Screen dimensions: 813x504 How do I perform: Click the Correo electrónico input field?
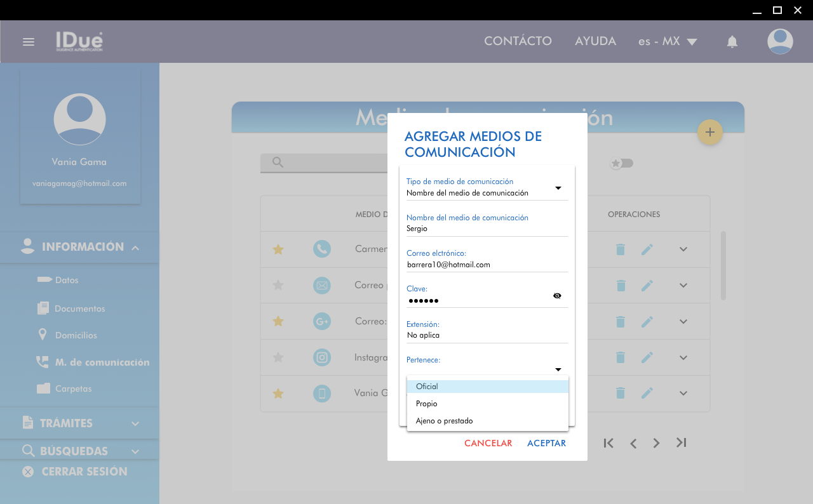(x=487, y=265)
